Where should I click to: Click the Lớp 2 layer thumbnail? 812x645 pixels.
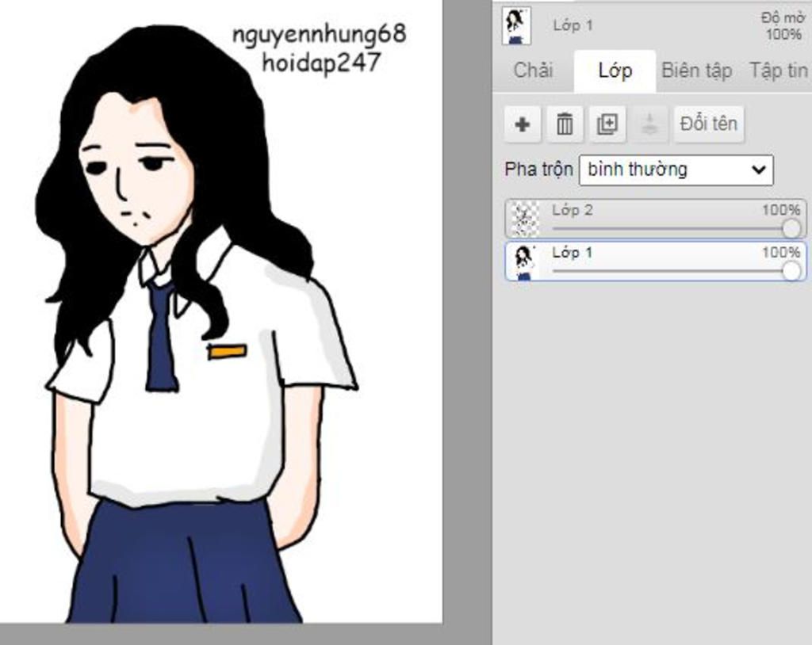coord(524,219)
